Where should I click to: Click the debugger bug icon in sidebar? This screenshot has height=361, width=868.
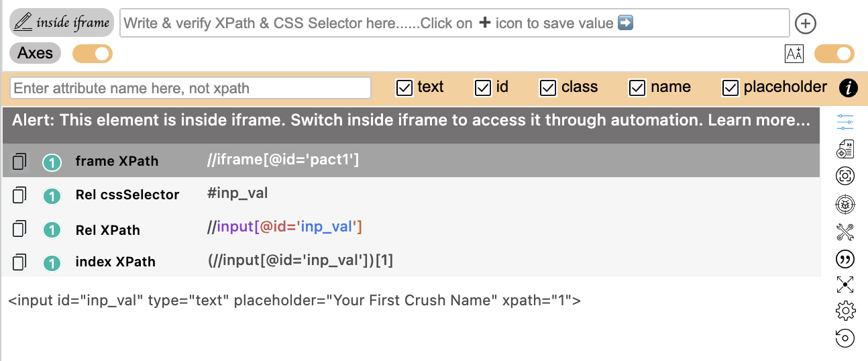click(845, 203)
